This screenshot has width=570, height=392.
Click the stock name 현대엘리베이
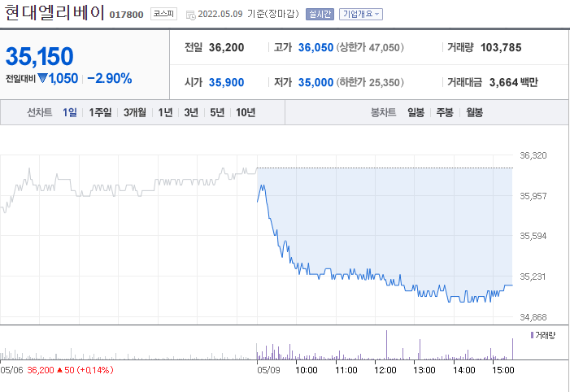pos(55,13)
